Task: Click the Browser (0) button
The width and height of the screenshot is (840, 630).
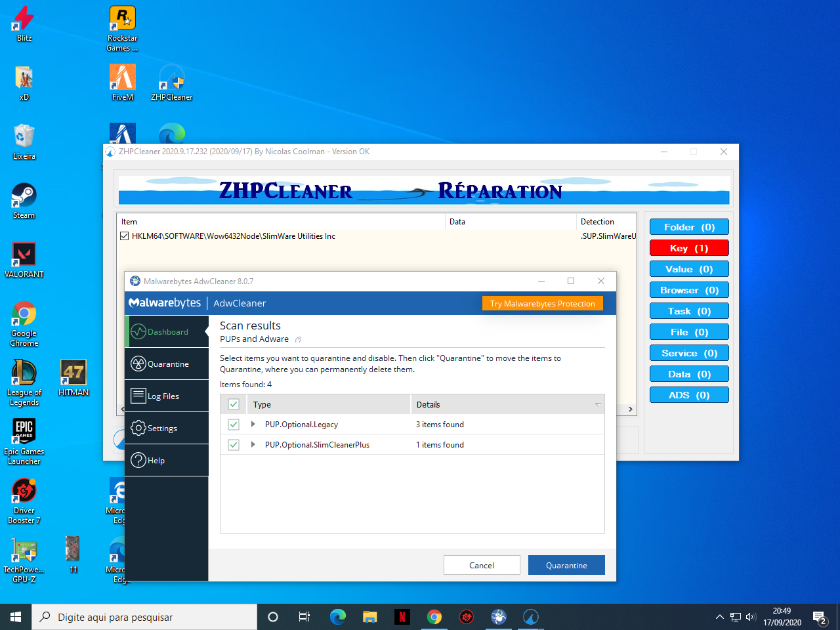Action: coord(689,290)
